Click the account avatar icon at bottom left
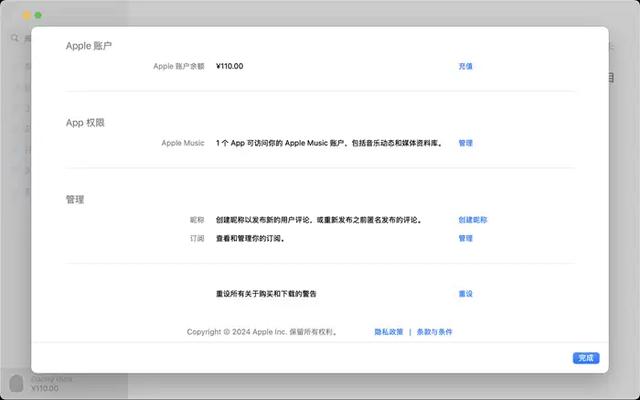The width and height of the screenshot is (640, 400). coord(16,384)
